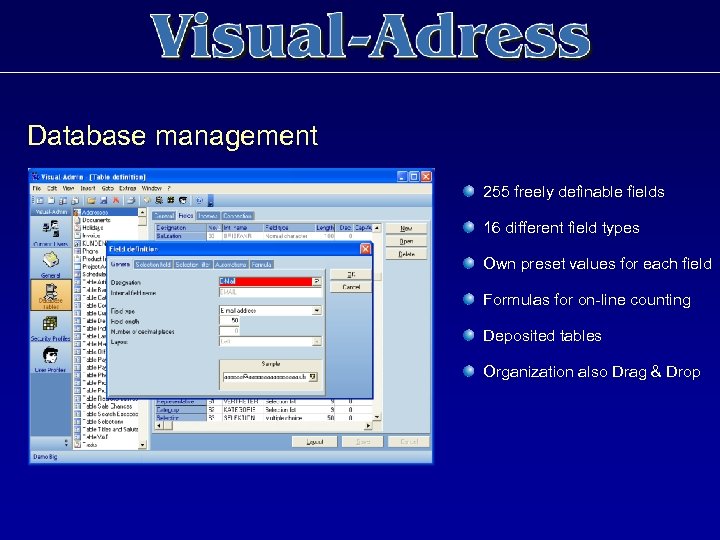Click the black-hat face toolbar icon
Viewport: 720px width, 540px height.
tap(183, 200)
